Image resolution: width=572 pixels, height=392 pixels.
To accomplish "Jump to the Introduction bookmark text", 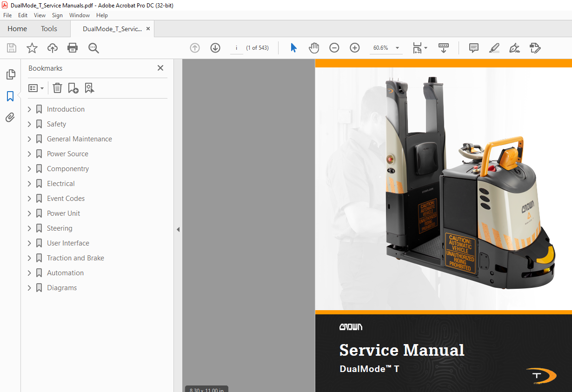I will pos(66,109).
